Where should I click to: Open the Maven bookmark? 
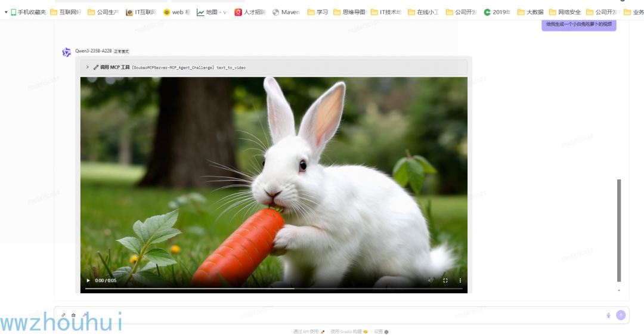click(286, 13)
